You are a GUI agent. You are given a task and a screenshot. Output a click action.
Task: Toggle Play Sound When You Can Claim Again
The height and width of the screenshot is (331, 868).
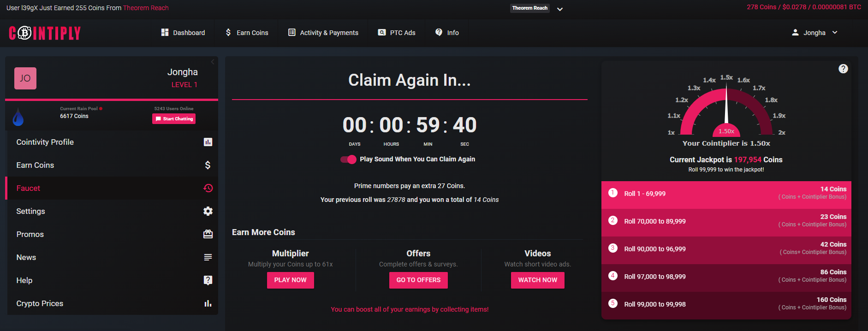point(348,159)
